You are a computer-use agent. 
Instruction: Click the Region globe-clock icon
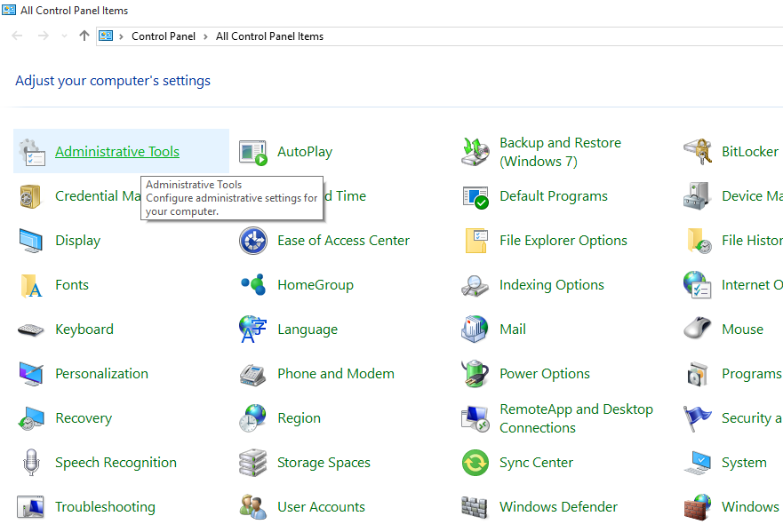click(x=252, y=418)
